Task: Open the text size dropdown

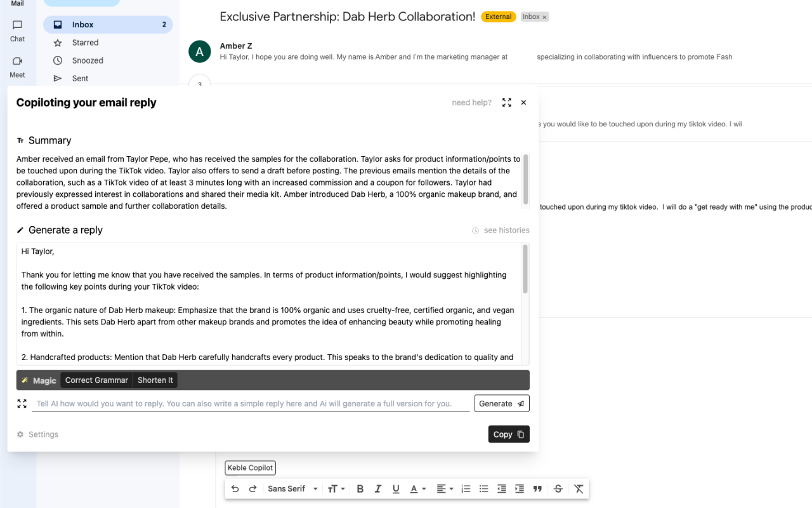Action: click(x=336, y=488)
